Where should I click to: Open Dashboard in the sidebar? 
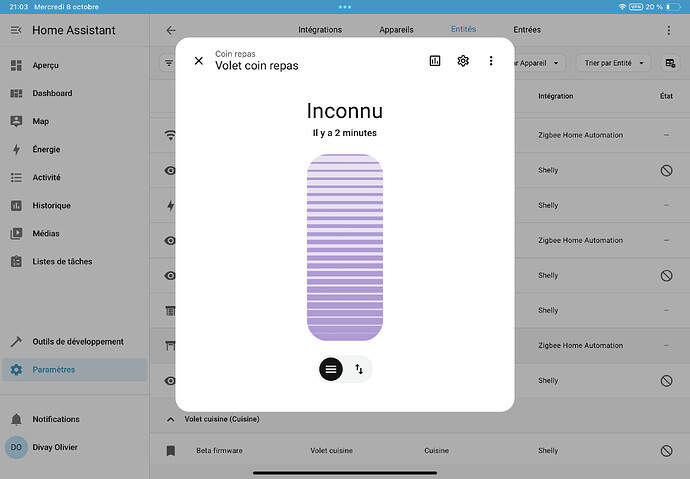[x=74, y=93]
